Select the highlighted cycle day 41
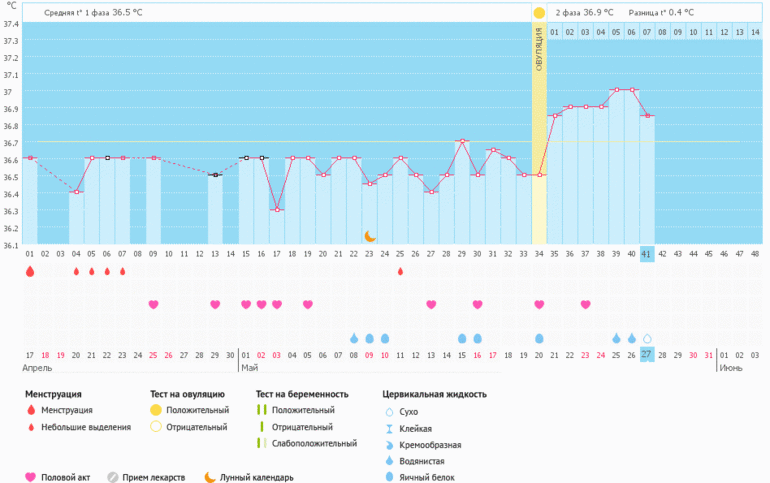The height and width of the screenshot is (483, 770). click(x=647, y=253)
